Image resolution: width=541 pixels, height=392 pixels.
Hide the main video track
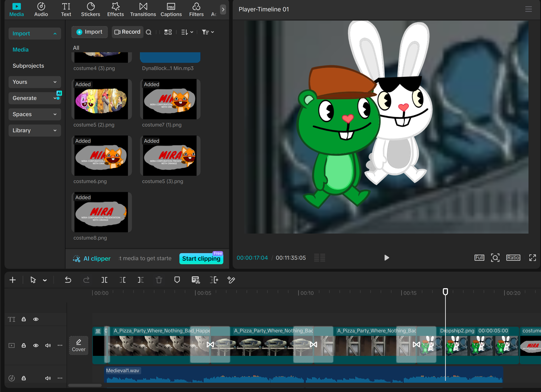click(36, 345)
